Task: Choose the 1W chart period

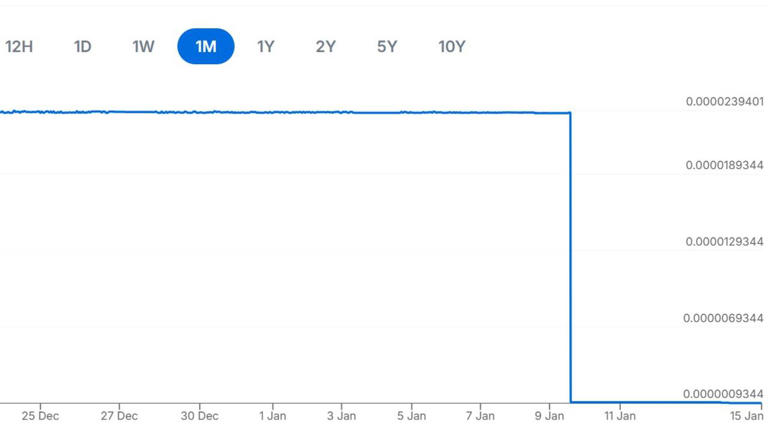Action: [x=144, y=46]
